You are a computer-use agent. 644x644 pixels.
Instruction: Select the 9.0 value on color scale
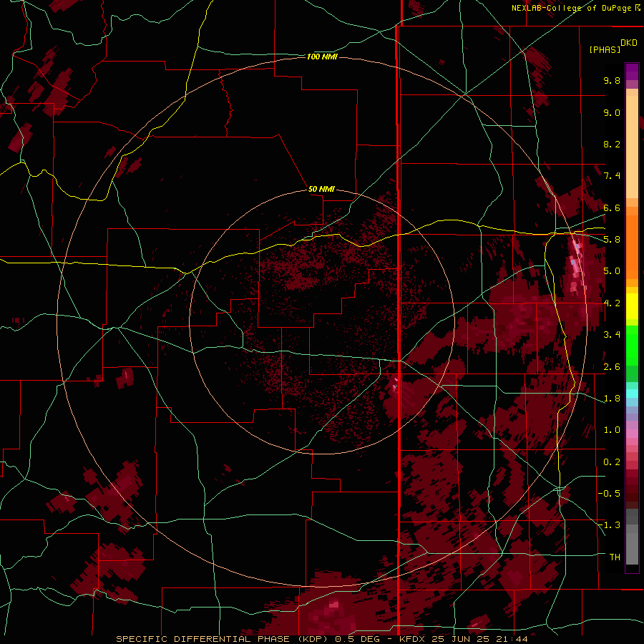(612, 112)
